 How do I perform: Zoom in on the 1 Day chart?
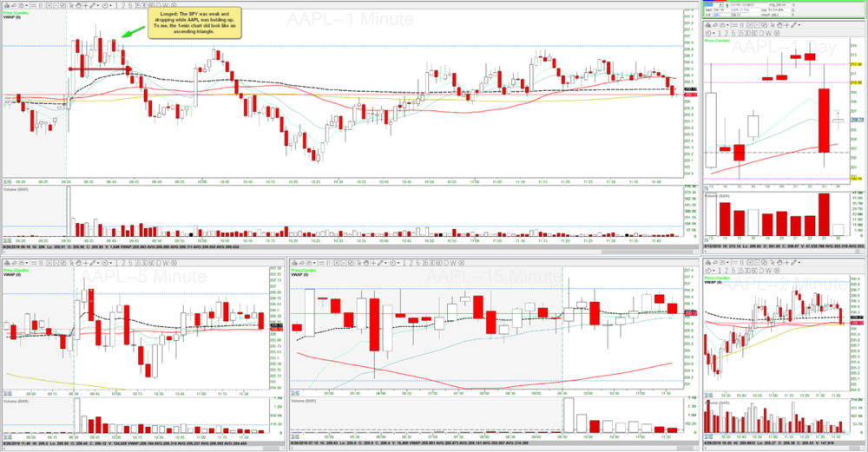[750, 25]
